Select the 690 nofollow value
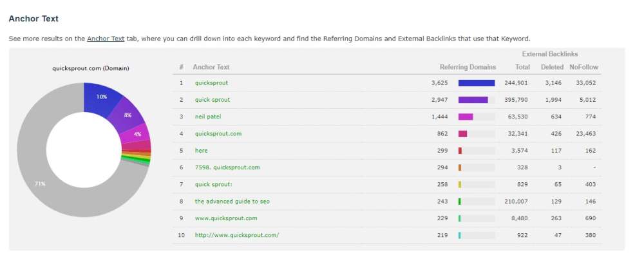Image resolution: width=644 pixels, height=255 pixels. click(x=590, y=218)
